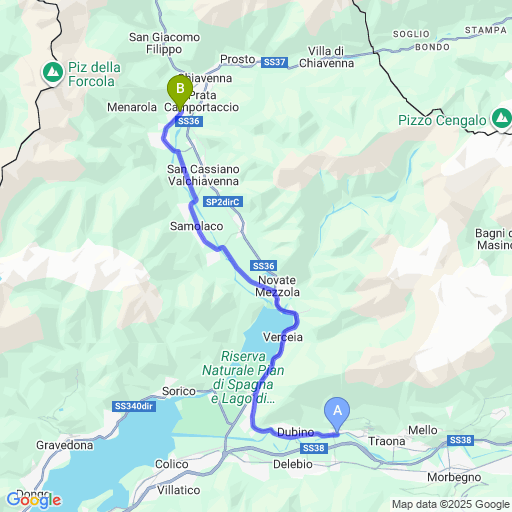Viewport: 512px width, 512px height.
Task: Click the SS38 shield near Mello
Action: point(460,440)
